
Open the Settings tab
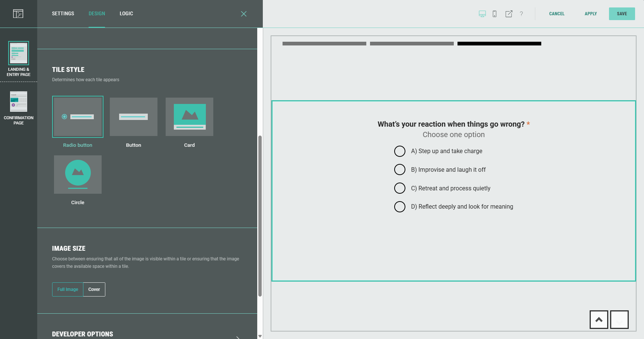pyautogui.click(x=63, y=14)
